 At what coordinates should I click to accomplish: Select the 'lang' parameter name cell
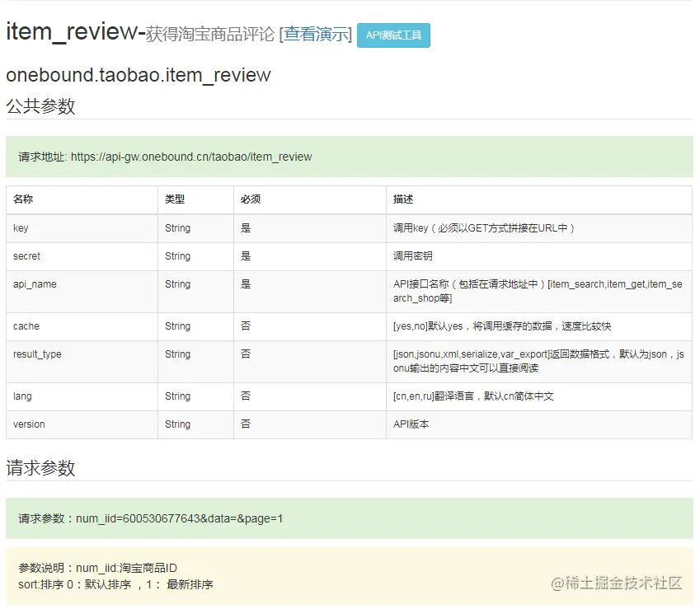pos(82,396)
